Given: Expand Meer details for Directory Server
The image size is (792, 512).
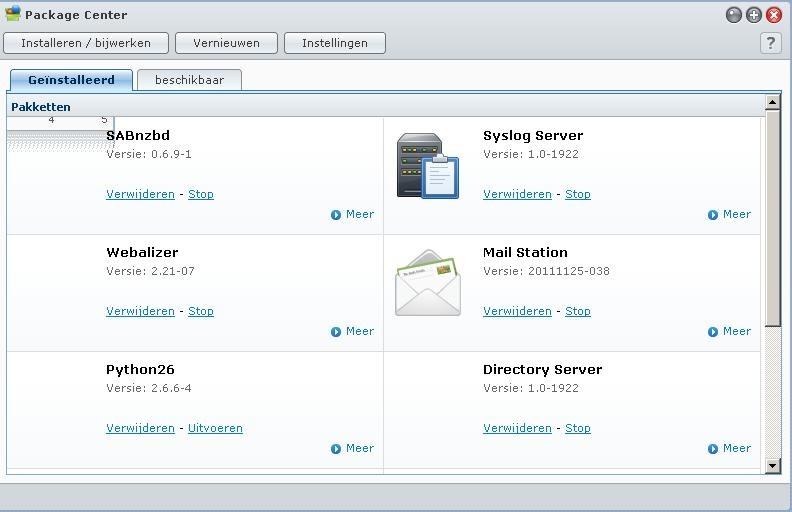Looking at the screenshot, I should pos(729,448).
